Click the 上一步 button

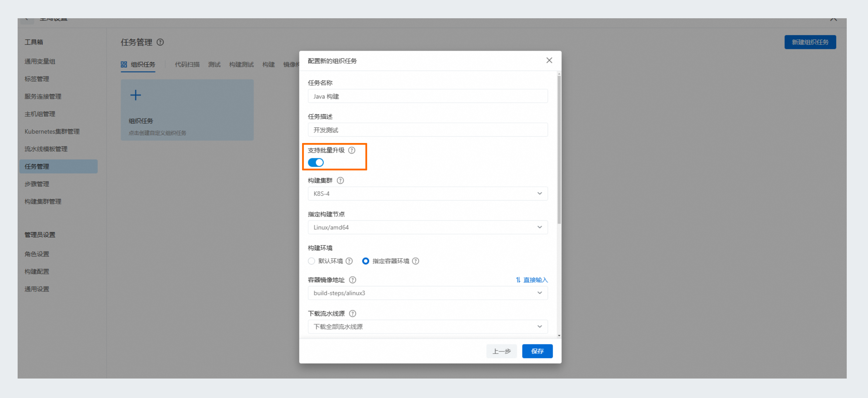[501, 351]
